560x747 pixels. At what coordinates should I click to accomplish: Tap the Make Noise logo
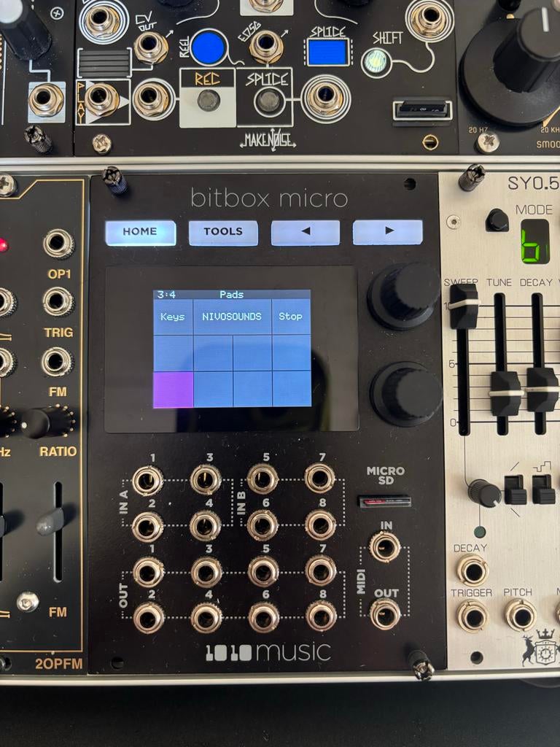pos(268,139)
